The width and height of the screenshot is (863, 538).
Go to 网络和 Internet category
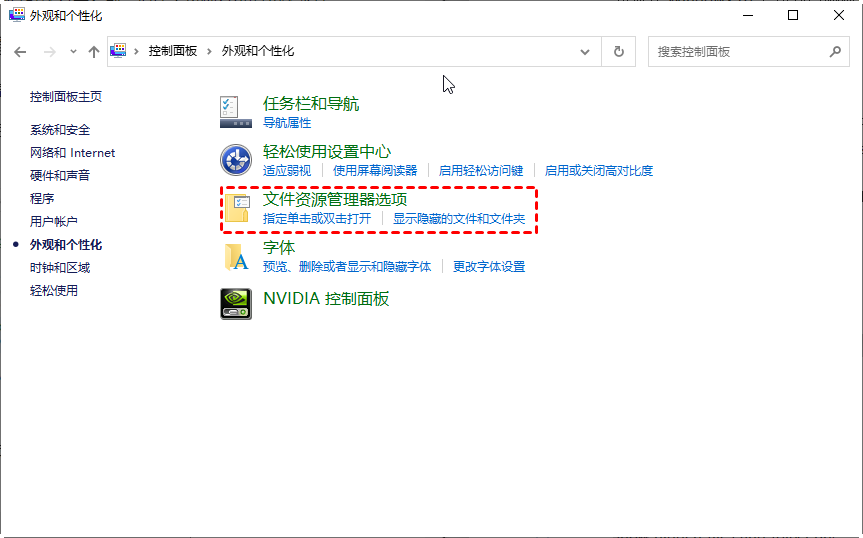pos(72,153)
